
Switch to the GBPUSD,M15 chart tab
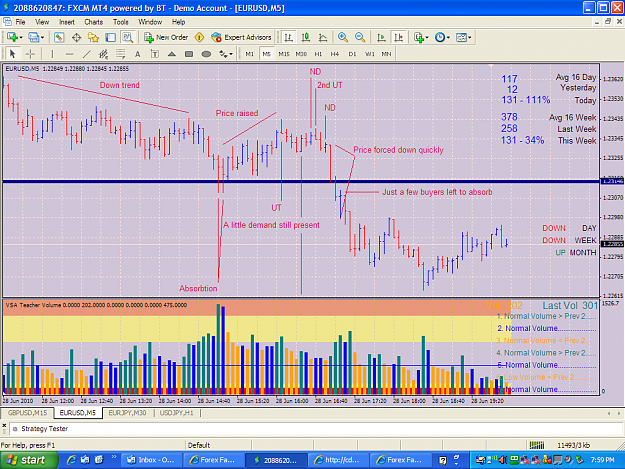pos(27,413)
